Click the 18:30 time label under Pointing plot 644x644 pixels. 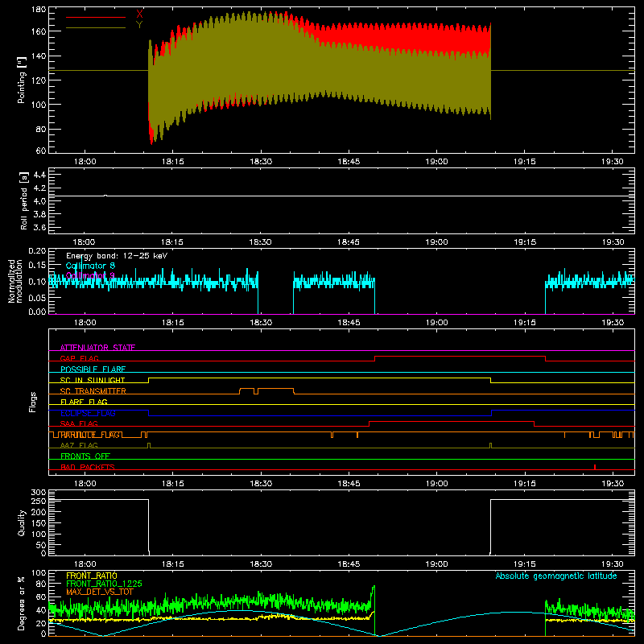(261, 162)
